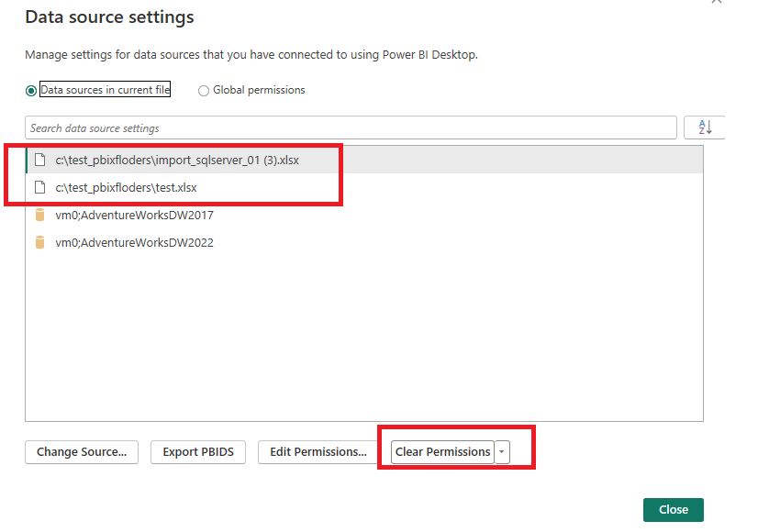Click Export PBIDS button
Screen dimensions: 758x532
[198, 452]
